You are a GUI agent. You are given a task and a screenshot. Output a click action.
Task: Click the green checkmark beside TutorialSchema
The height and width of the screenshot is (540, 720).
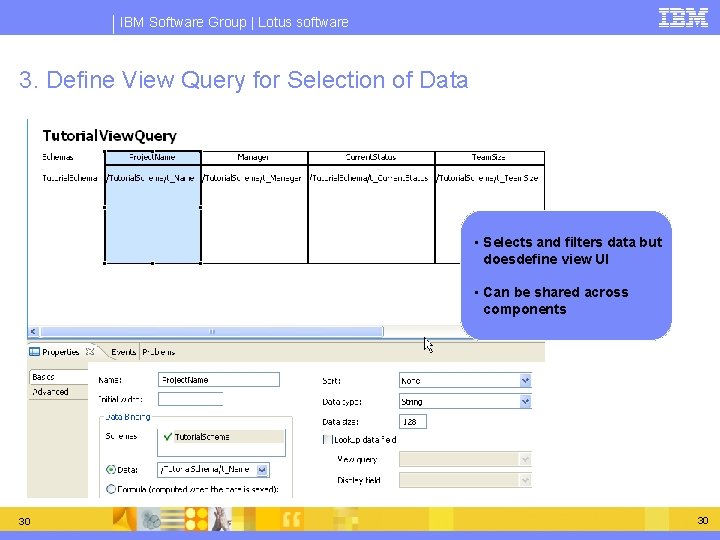tap(168, 437)
